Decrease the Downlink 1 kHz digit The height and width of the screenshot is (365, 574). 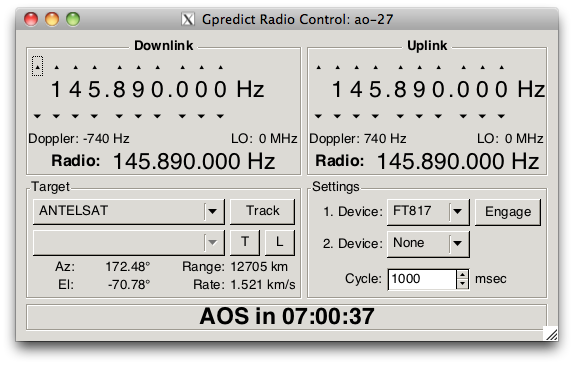(x=157, y=116)
